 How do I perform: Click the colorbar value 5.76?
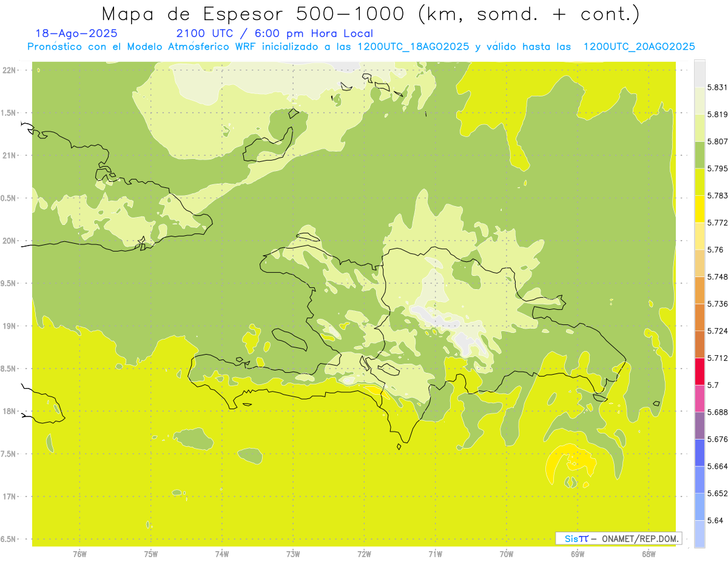point(715,250)
